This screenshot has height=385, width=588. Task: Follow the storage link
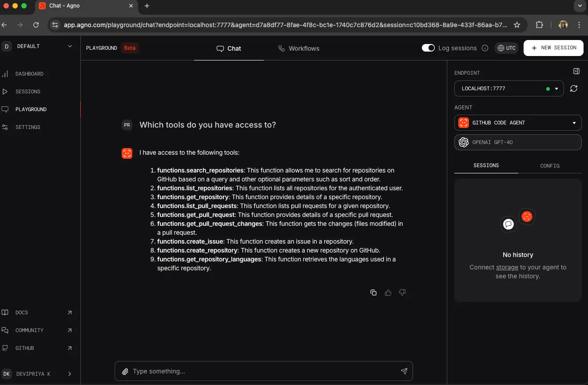[x=507, y=267]
